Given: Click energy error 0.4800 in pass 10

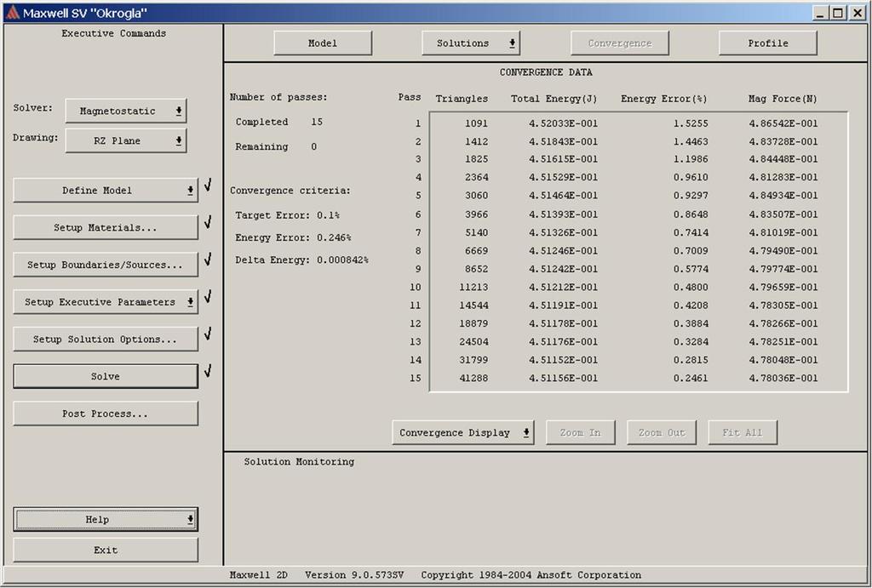Looking at the screenshot, I should coord(691,288).
